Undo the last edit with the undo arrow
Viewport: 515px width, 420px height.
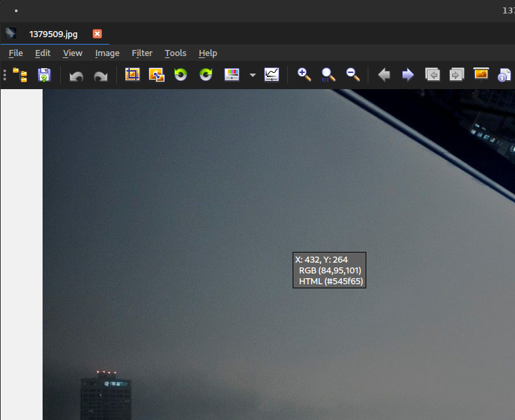[x=76, y=75]
